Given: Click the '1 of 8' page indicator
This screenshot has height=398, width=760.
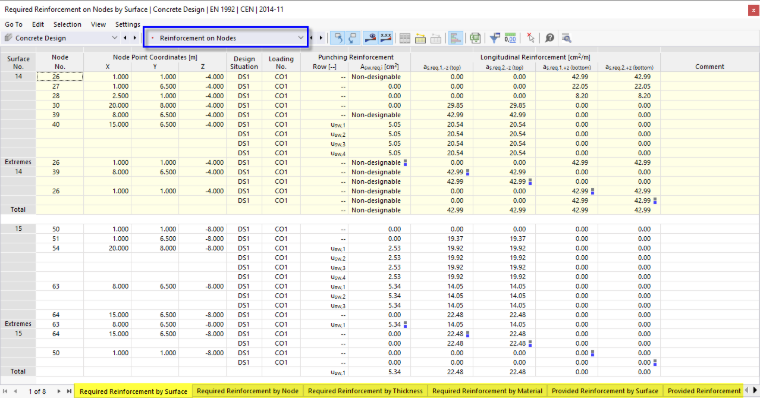Looking at the screenshot, I should pyautogui.click(x=37, y=391).
